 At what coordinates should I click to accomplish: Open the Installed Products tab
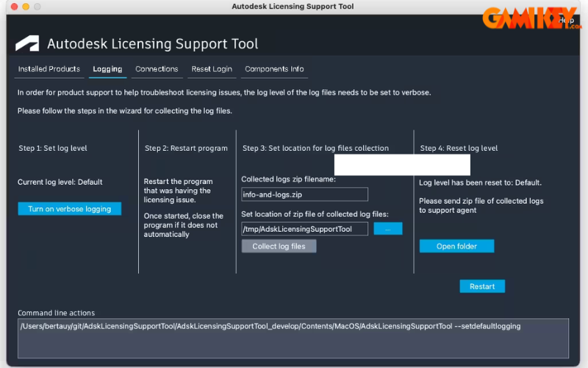49,69
